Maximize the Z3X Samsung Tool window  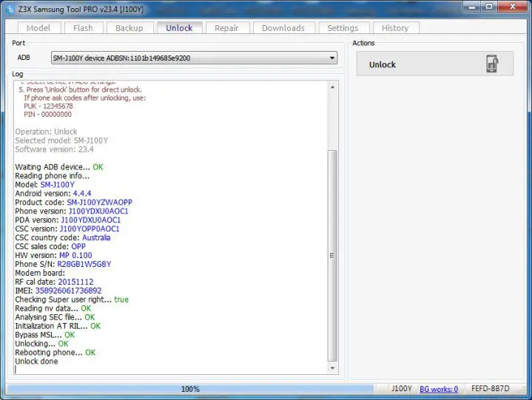(x=489, y=7)
